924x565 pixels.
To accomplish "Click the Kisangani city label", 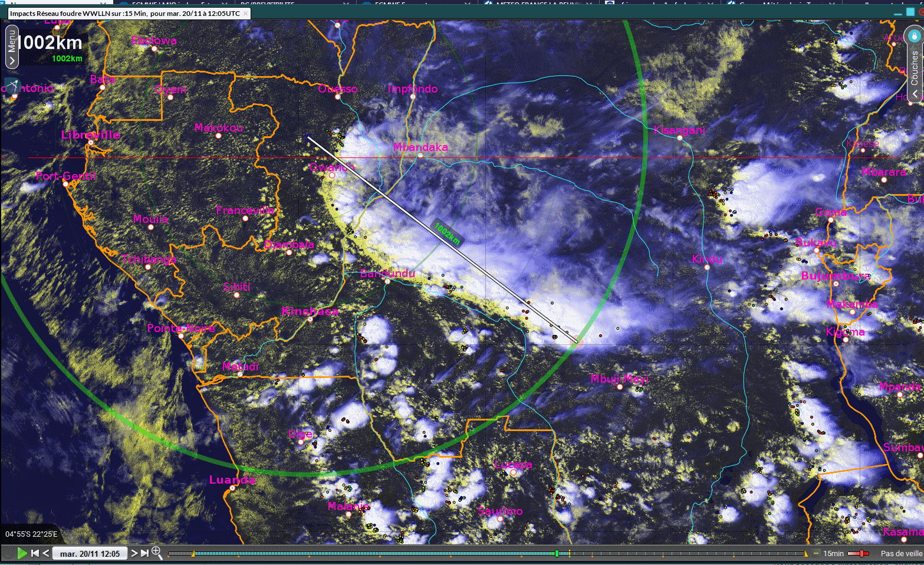I will [x=679, y=130].
